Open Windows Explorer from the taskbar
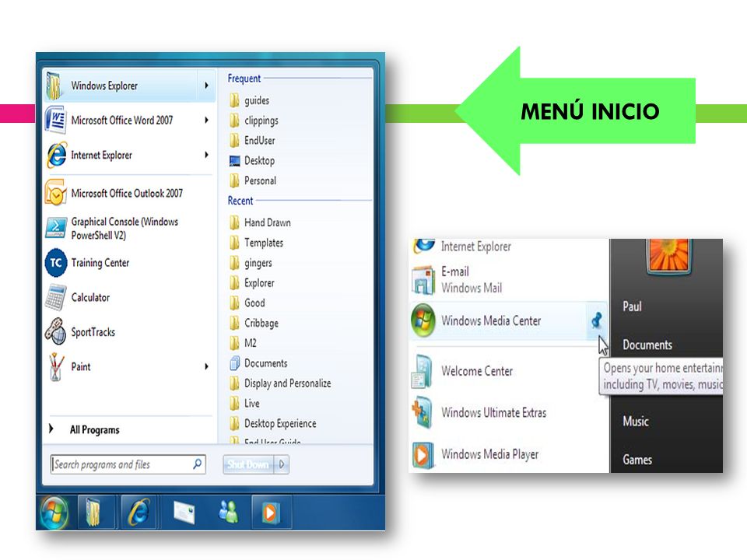This screenshot has height=560, width=747. click(93, 513)
